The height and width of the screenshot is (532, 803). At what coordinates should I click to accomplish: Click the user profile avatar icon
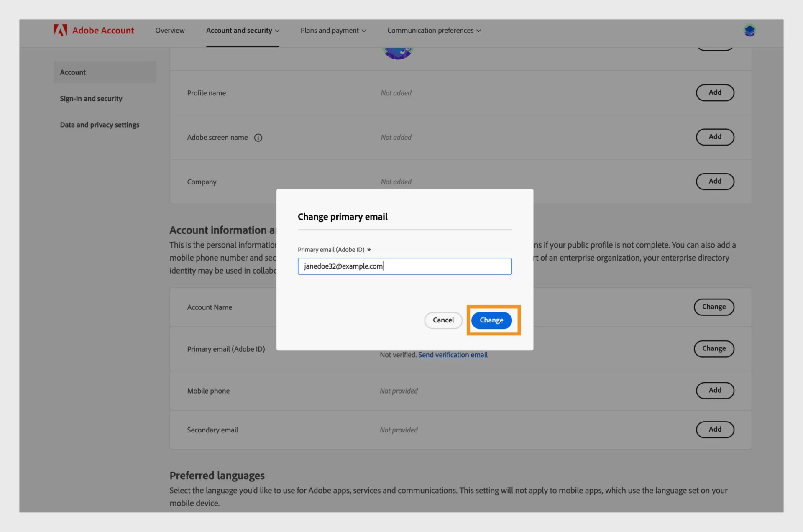point(749,30)
